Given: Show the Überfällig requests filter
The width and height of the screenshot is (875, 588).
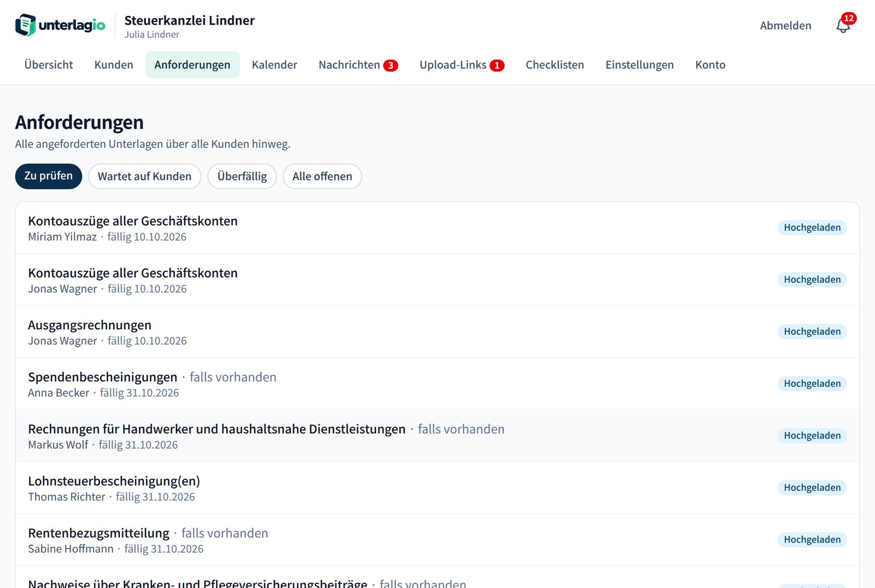Looking at the screenshot, I should (242, 176).
